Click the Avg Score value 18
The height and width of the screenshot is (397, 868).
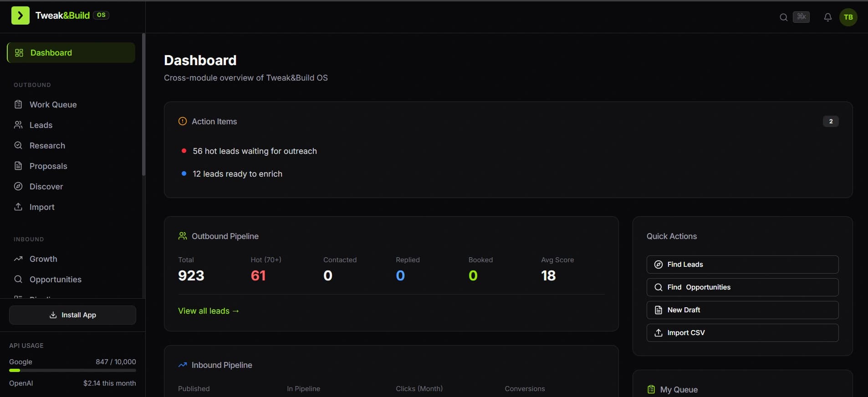548,275
